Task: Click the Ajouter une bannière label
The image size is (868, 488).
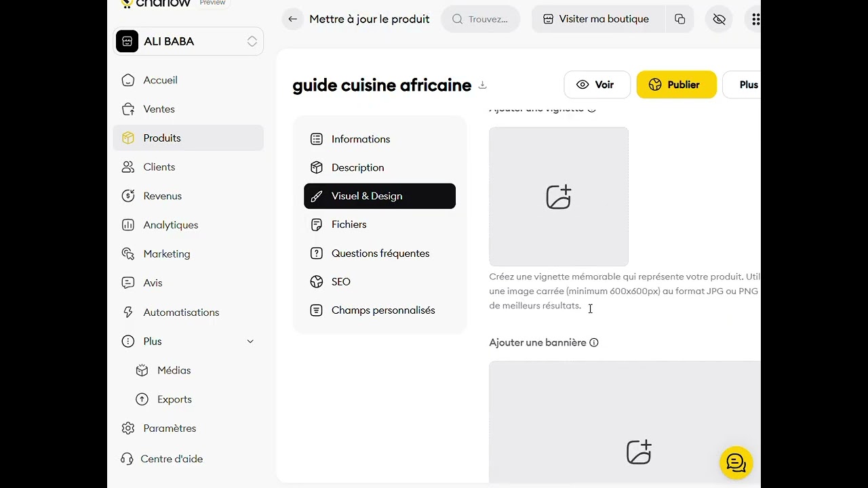Action: (x=538, y=343)
